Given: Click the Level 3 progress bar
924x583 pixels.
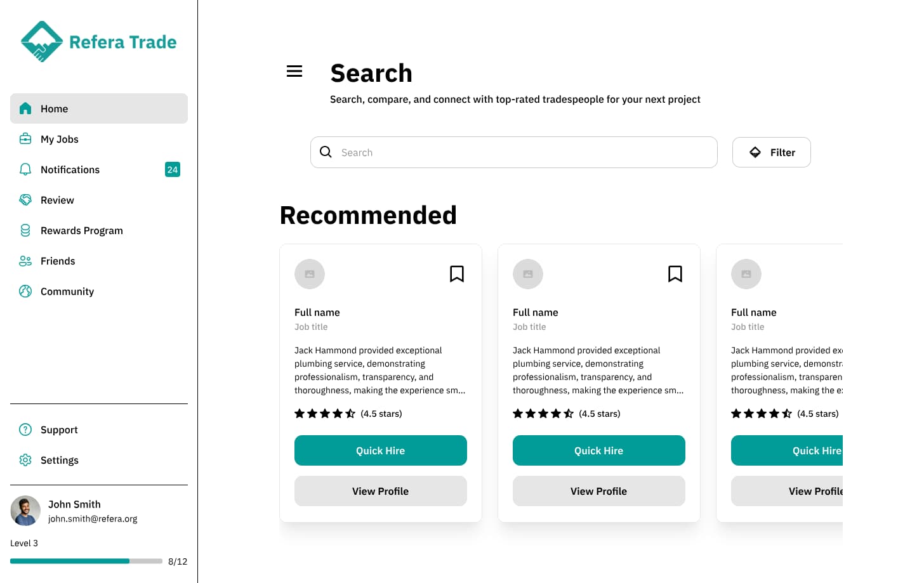Looking at the screenshot, I should tap(86, 561).
